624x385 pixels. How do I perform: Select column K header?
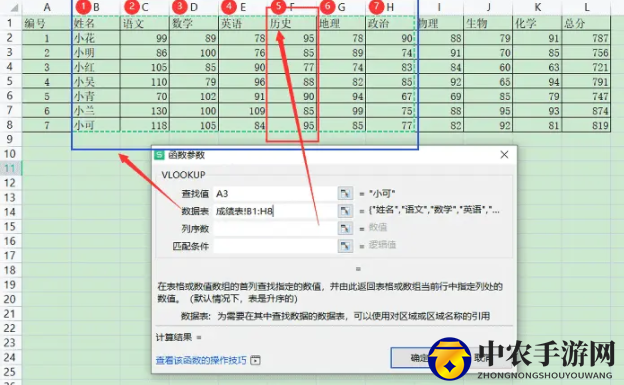[x=537, y=7]
